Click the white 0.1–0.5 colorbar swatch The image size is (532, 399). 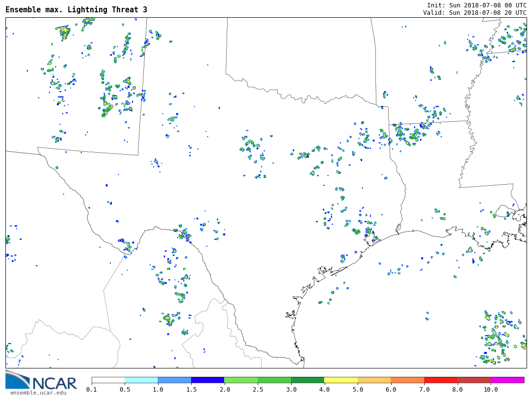click(x=108, y=380)
